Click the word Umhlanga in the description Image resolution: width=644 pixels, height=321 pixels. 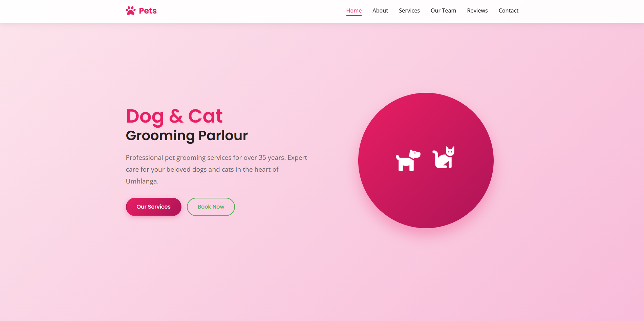click(142, 181)
